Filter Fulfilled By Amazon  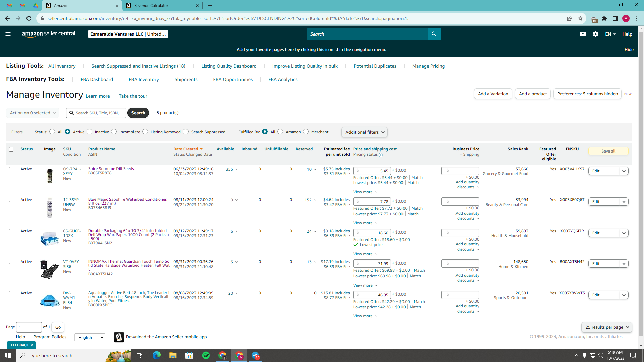coord(280,132)
